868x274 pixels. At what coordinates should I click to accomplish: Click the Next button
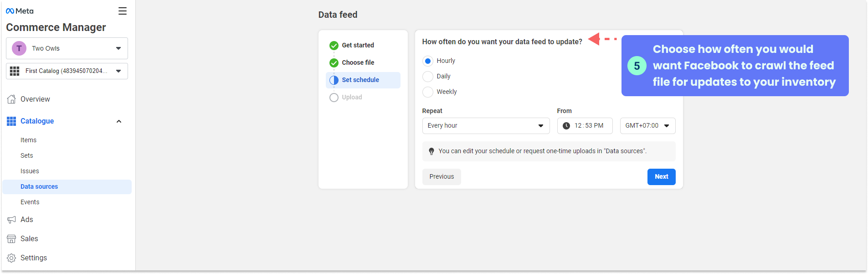662,177
